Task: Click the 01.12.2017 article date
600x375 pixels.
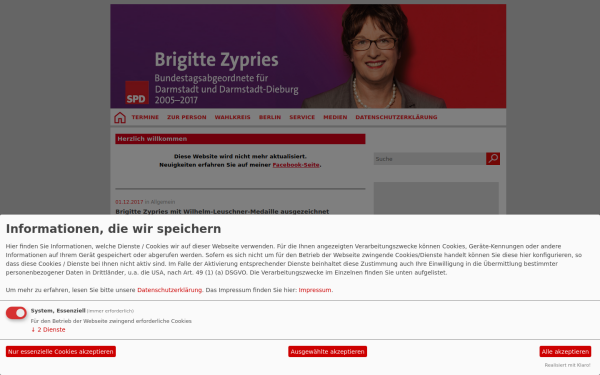Action: [129, 202]
